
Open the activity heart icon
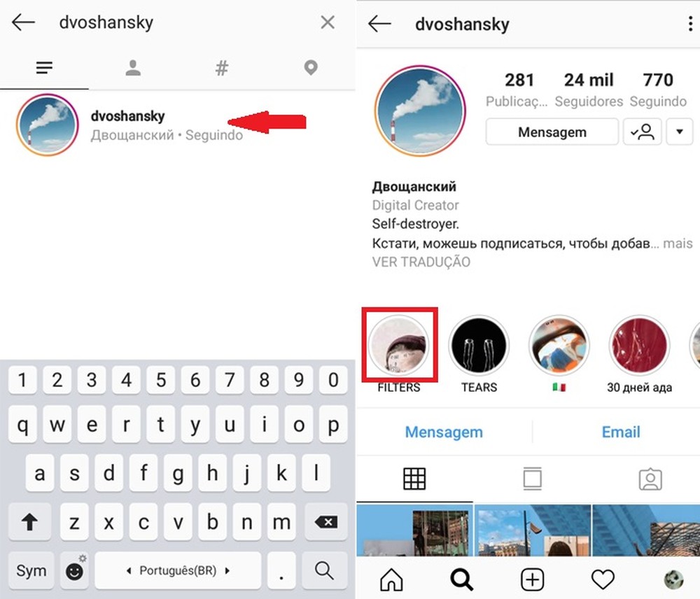tap(603, 579)
